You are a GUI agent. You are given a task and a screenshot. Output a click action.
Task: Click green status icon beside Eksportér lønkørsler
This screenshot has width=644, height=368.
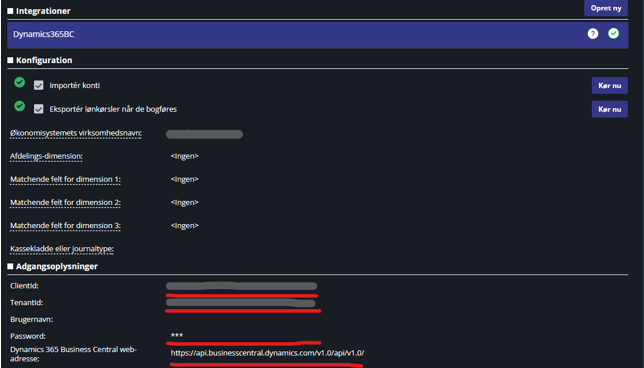click(x=19, y=106)
